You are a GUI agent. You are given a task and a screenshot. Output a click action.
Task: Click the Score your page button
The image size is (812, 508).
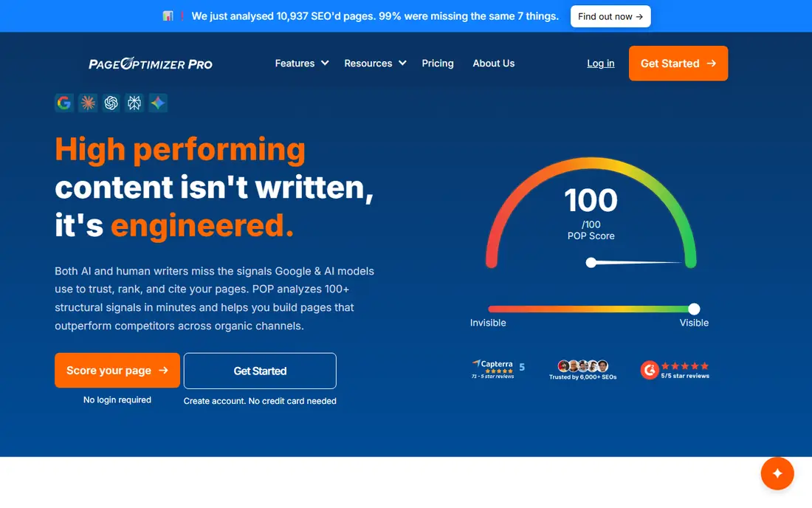click(x=117, y=370)
